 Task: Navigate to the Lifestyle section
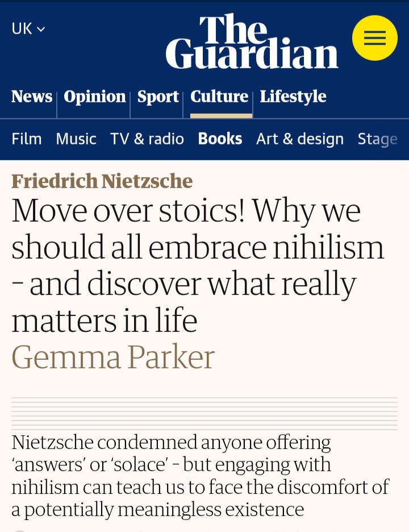click(x=293, y=97)
